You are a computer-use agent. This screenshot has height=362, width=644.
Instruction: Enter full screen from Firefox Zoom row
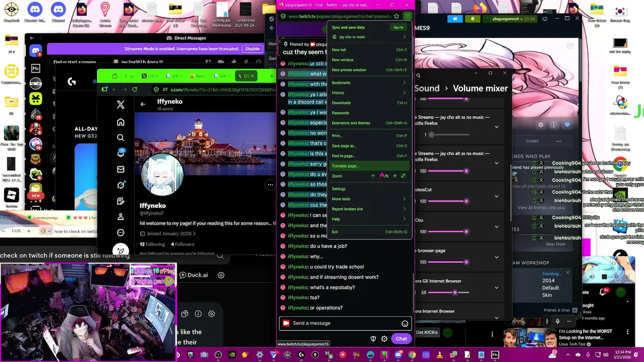pyautogui.click(x=403, y=176)
